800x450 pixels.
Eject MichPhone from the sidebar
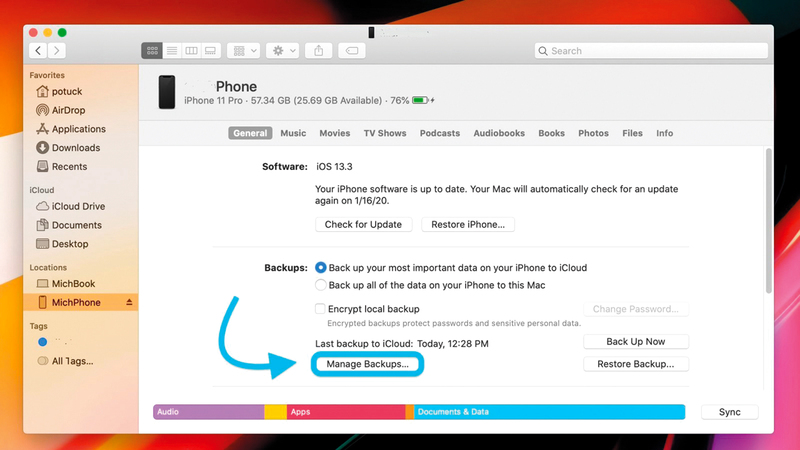click(128, 302)
